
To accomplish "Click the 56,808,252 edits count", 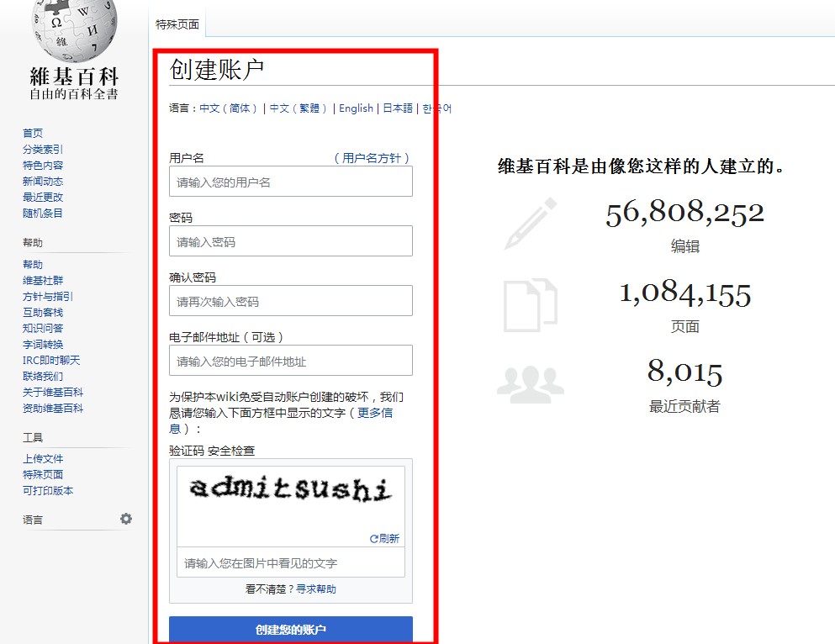I will click(684, 213).
